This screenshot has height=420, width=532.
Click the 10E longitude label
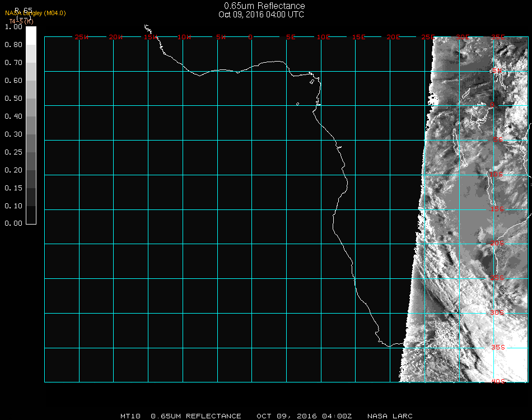(x=324, y=37)
